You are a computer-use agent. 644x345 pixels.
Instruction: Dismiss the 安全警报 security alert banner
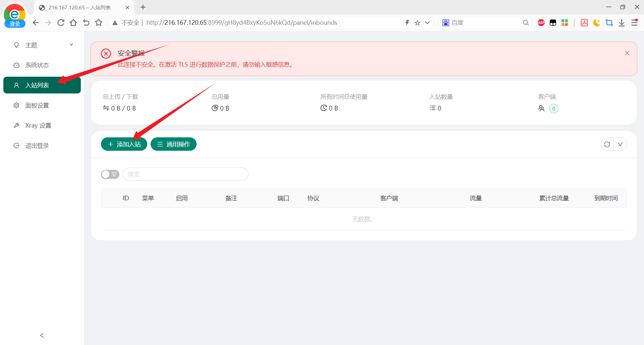[627, 53]
